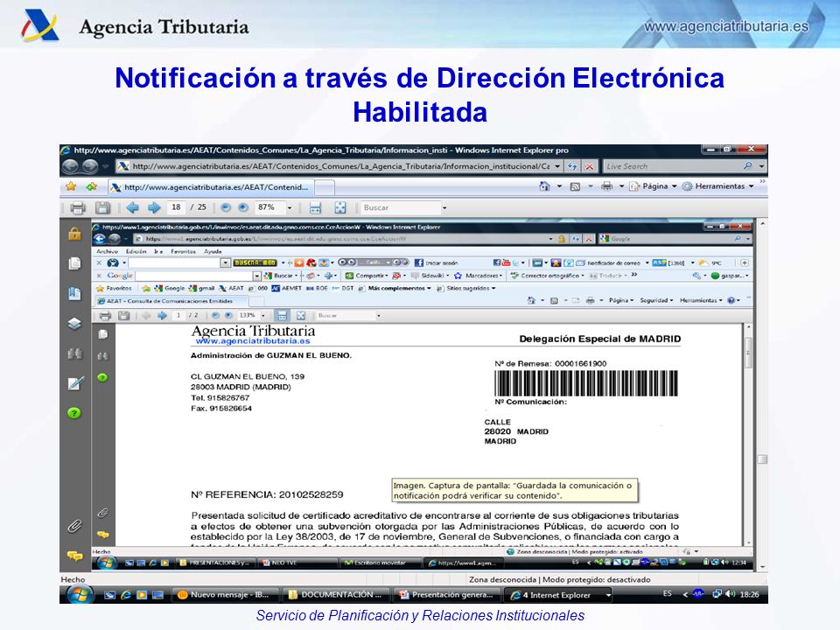Click the green help icon in outer PDF sidebar
Viewport: 840px width, 630px height.
click(73, 413)
